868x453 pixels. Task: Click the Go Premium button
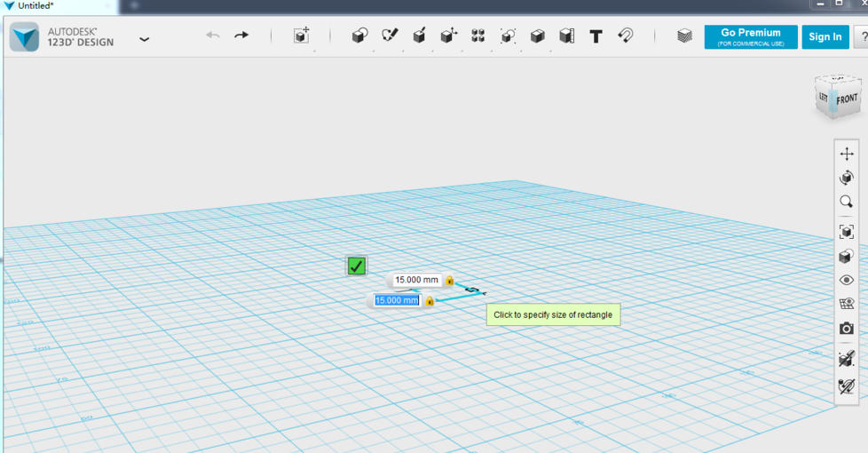[751, 37]
